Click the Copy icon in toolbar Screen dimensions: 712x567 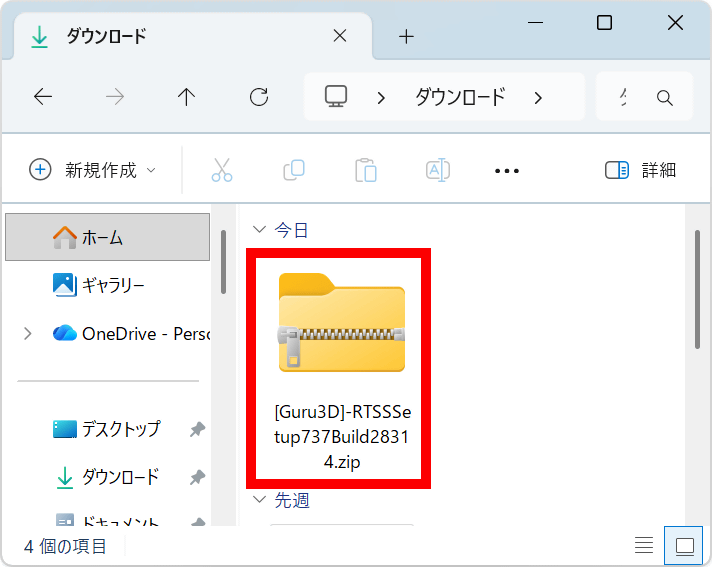pos(294,170)
